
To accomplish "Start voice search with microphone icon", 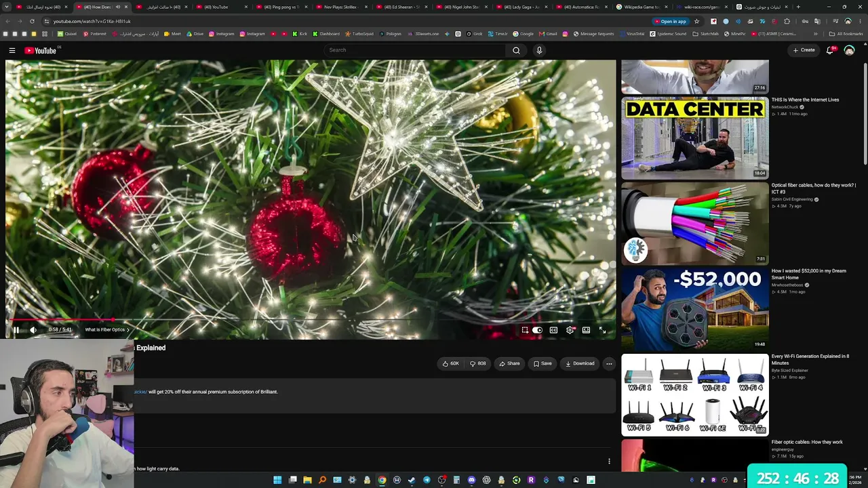I will coord(539,50).
